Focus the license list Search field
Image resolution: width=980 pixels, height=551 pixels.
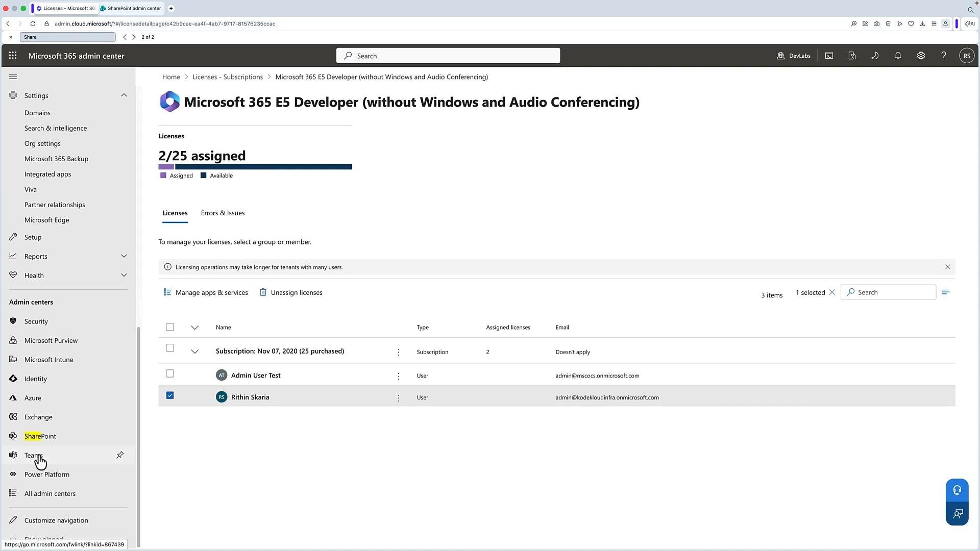888,292
